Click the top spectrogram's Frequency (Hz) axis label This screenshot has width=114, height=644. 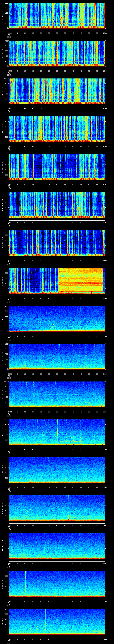3,16
